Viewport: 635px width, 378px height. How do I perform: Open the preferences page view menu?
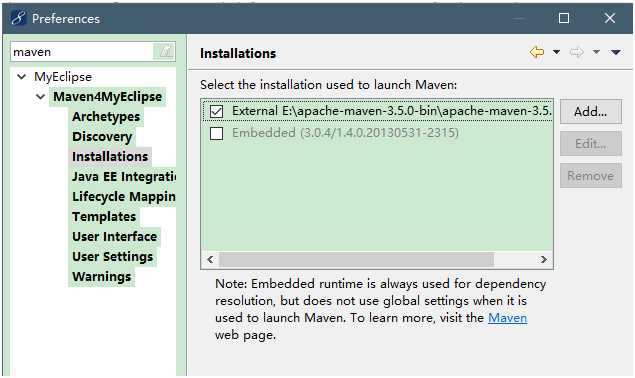point(616,52)
